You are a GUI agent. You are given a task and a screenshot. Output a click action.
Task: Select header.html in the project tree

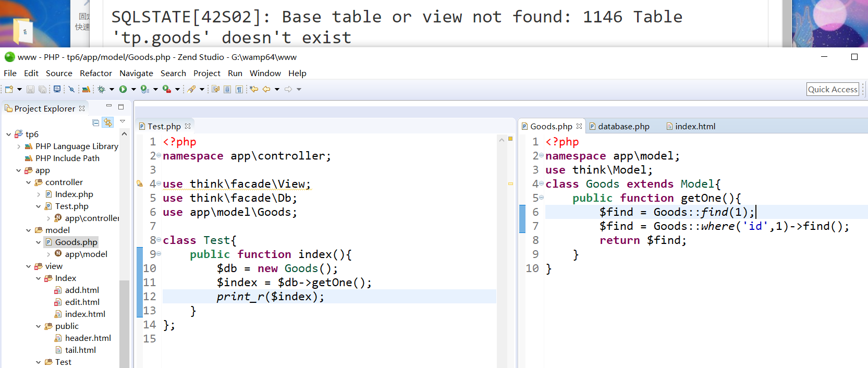pos(88,338)
